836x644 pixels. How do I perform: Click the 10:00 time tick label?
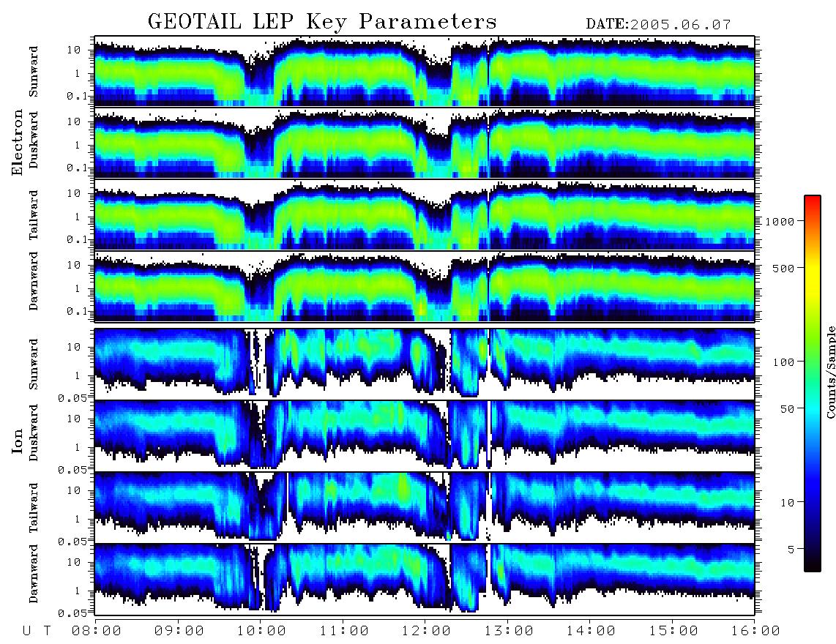pyautogui.click(x=261, y=631)
